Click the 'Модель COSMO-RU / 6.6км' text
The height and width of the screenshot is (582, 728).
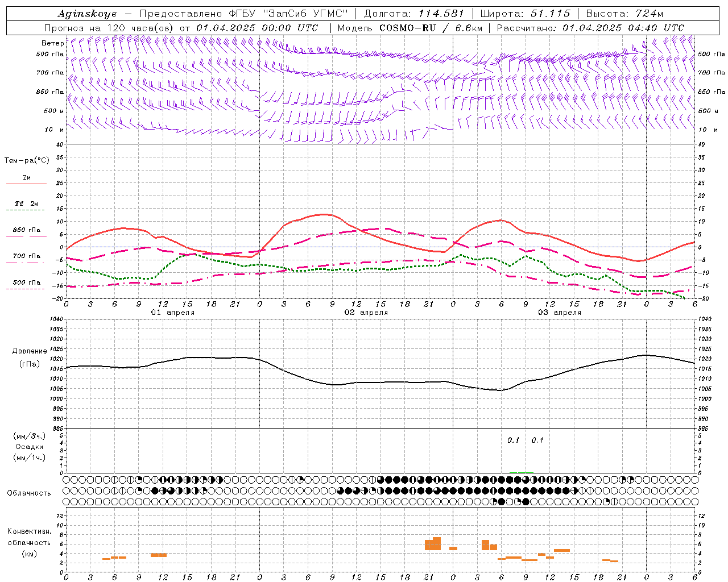[409, 28]
